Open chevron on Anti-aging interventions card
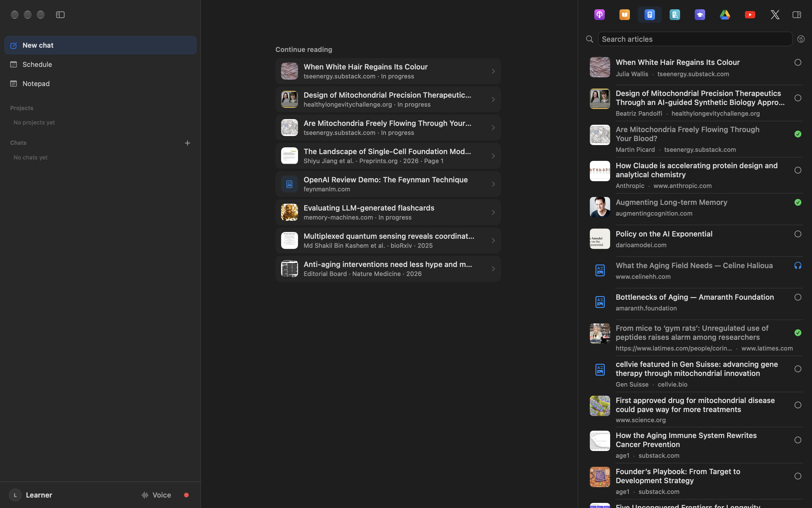The height and width of the screenshot is (508, 812). (x=493, y=269)
